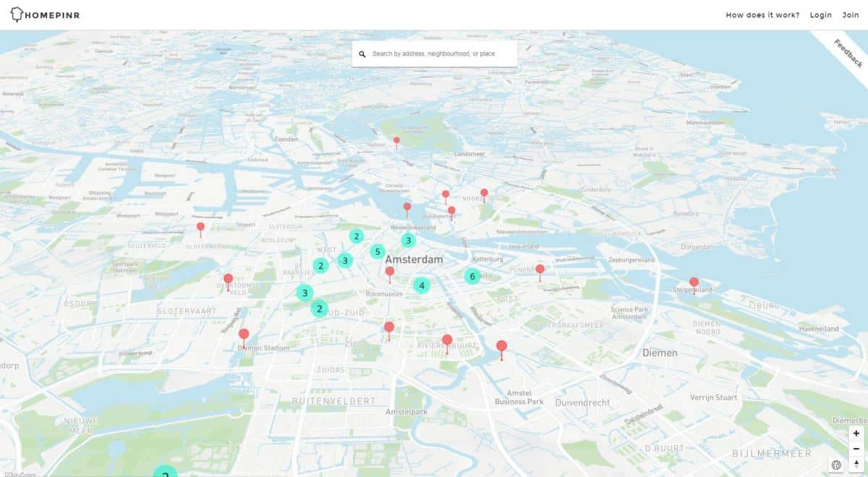Click the red pin at Overtoomse Veld
The width and height of the screenshot is (868, 477).
(228, 279)
